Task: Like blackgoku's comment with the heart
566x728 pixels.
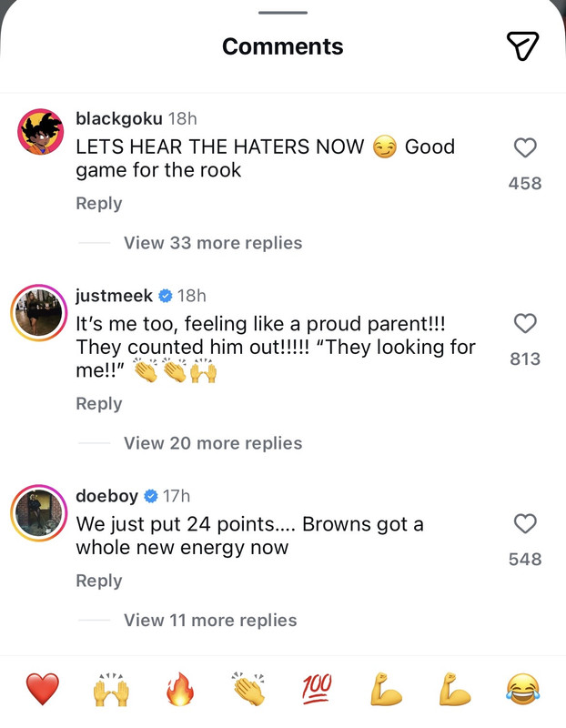Action: pyautogui.click(x=525, y=147)
